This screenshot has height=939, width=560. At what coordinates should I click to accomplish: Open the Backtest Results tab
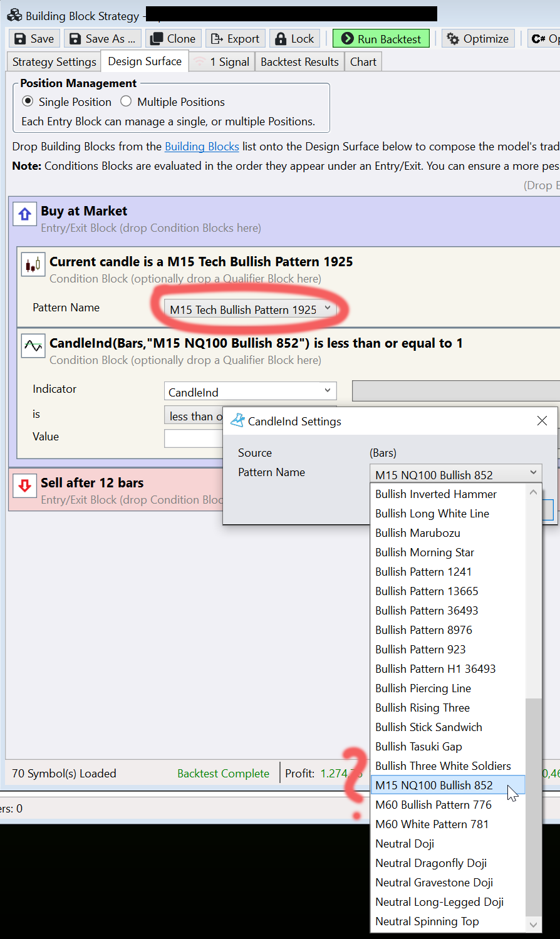299,62
